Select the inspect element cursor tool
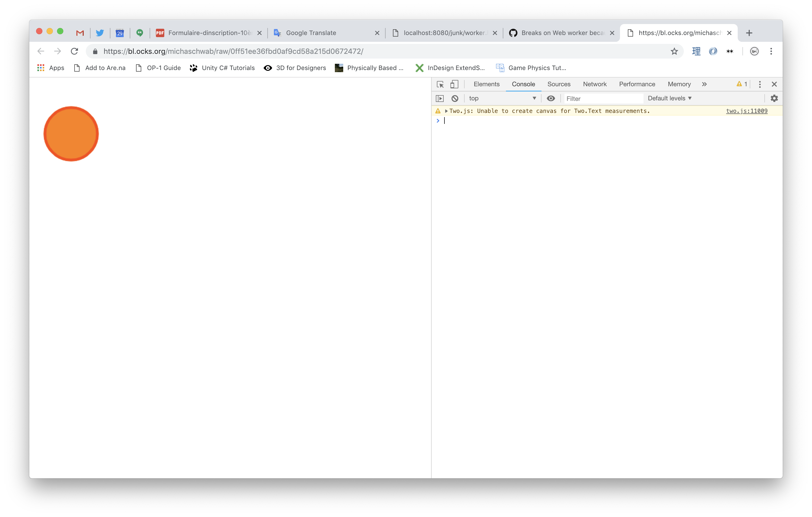The width and height of the screenshot is (812, 517). tap(440, 84)
